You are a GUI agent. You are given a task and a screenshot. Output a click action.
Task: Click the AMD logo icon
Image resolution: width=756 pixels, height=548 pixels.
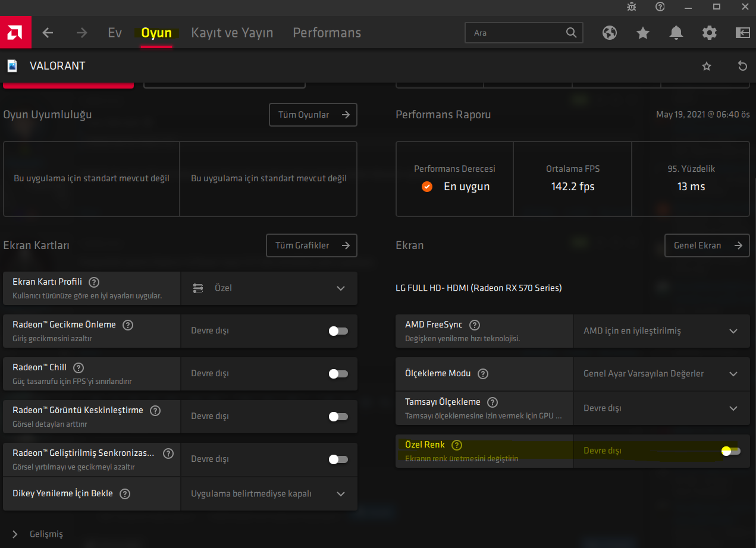coord(15,32)
